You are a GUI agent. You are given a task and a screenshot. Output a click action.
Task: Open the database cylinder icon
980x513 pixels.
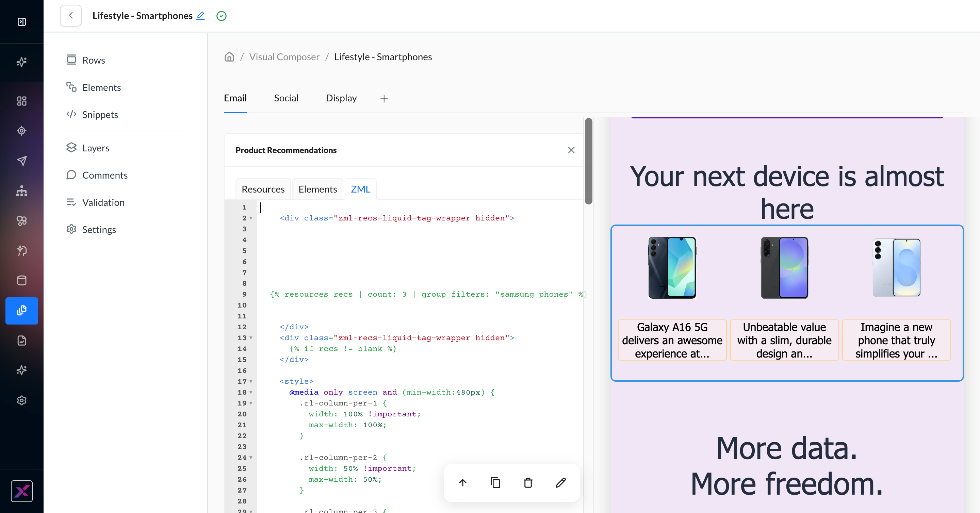tap(22, 281)
